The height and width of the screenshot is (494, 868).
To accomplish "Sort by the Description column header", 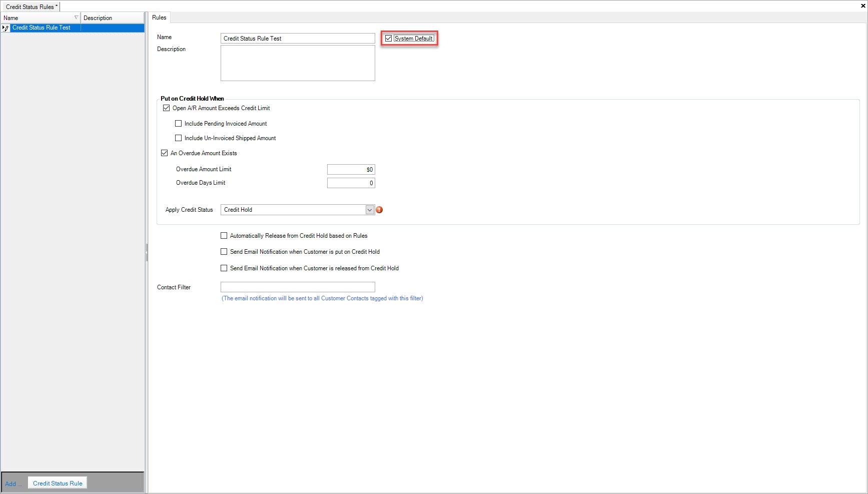I will pyautogui.click(x=113, y=18).
